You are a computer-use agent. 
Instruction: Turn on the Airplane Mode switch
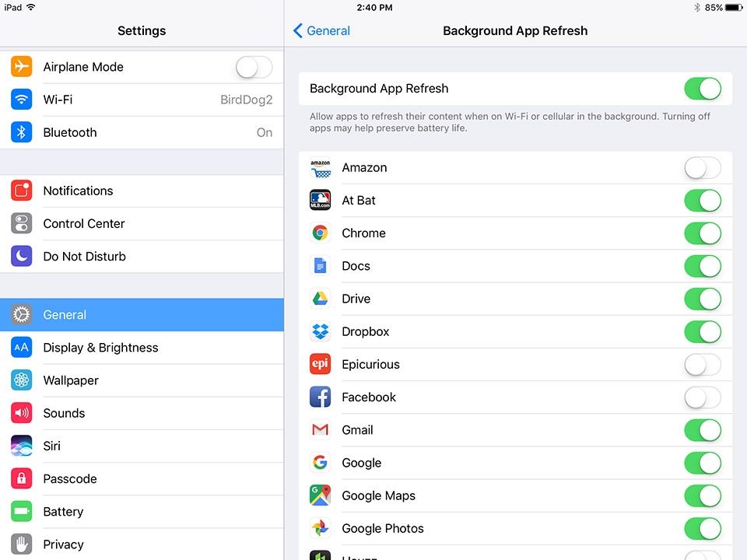coord(254,67)
